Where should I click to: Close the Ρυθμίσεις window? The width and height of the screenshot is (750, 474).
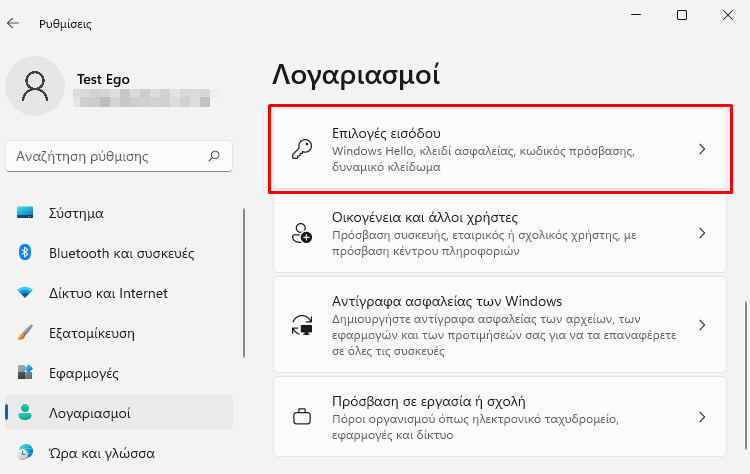(728, 15)
